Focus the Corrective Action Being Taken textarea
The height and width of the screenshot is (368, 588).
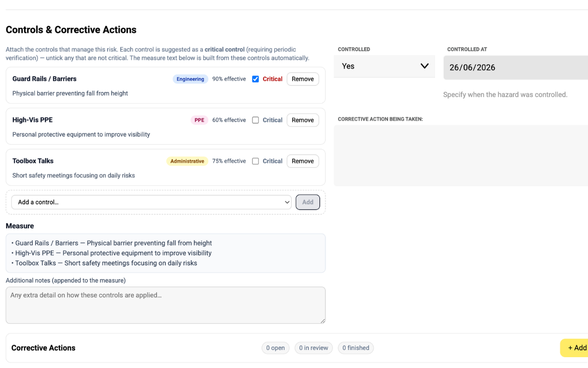click(461, 156)
